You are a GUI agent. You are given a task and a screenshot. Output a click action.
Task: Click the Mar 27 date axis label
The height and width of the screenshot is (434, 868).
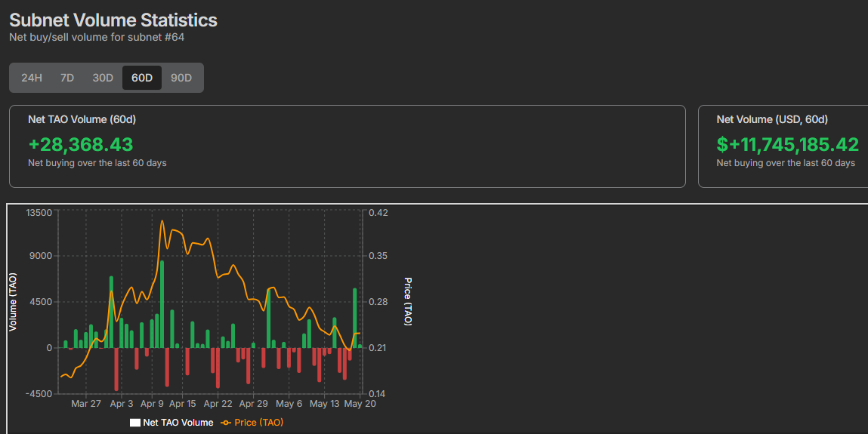pyautogui.click(x=86, y=404)
